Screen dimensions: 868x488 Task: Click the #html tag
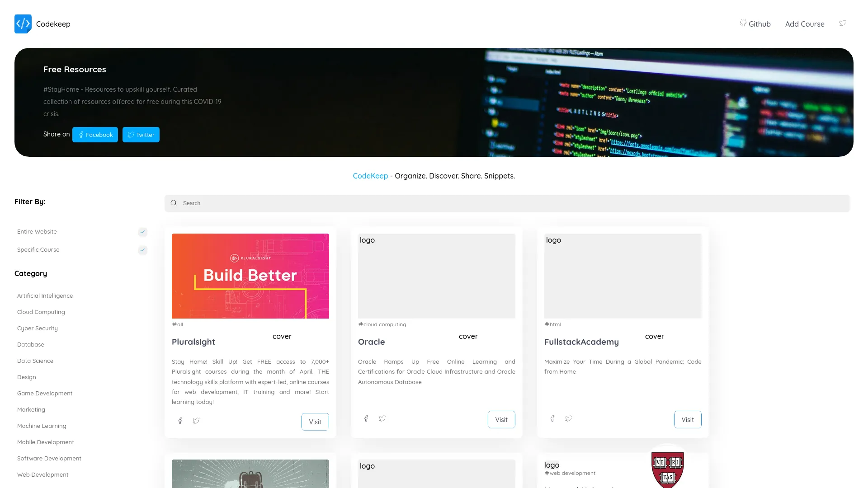(x=552, y=324)
